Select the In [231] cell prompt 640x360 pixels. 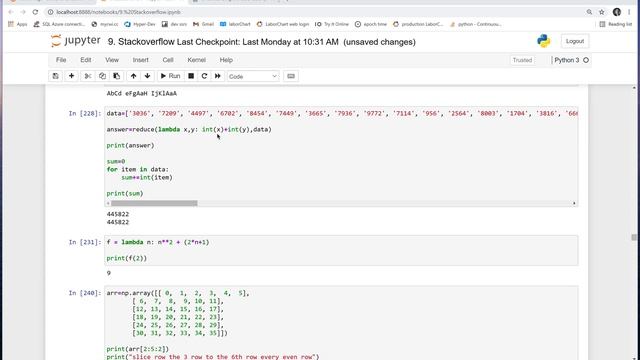(84, 242)
